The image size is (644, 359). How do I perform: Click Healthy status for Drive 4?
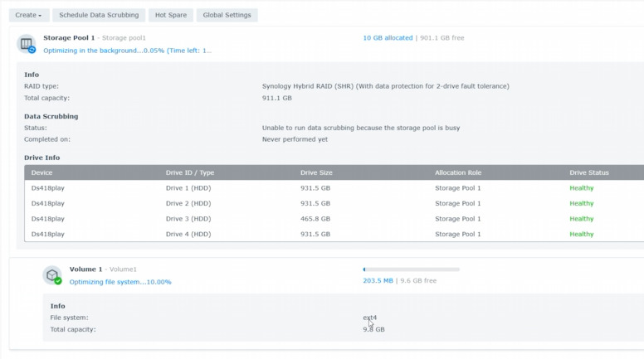[x=582, y=234]
